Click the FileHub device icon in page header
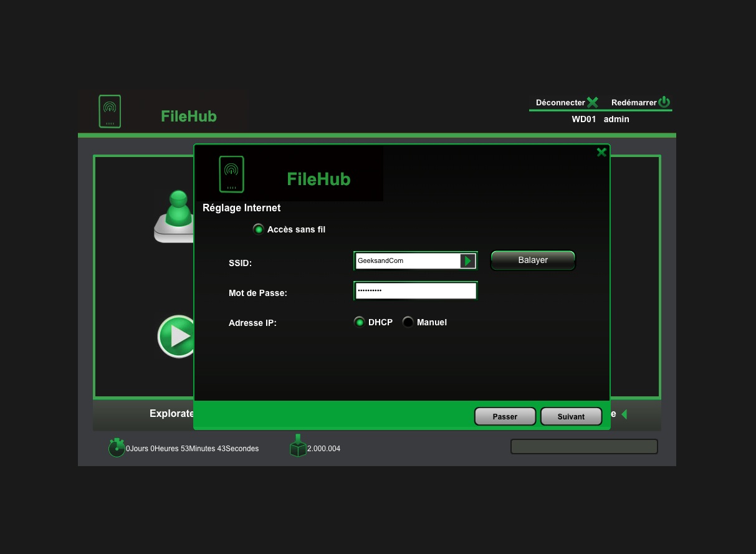The image size is (756, 554). pos(110,112)
